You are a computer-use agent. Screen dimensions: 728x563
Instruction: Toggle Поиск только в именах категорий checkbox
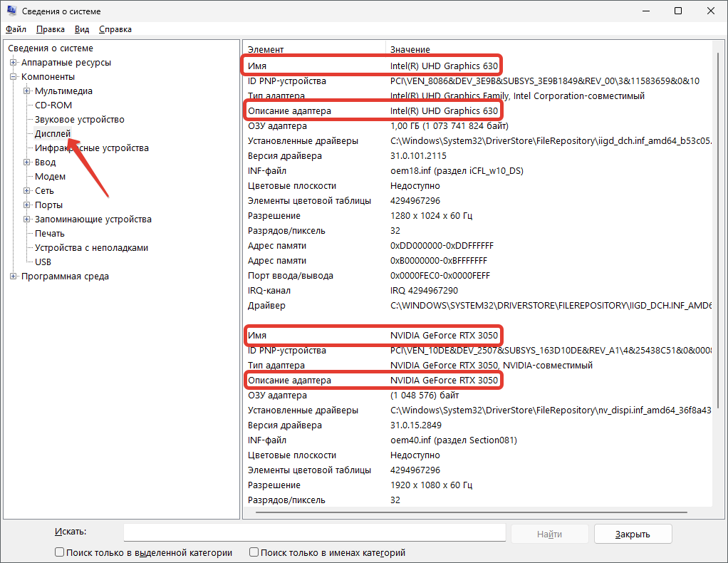[254, 552]
